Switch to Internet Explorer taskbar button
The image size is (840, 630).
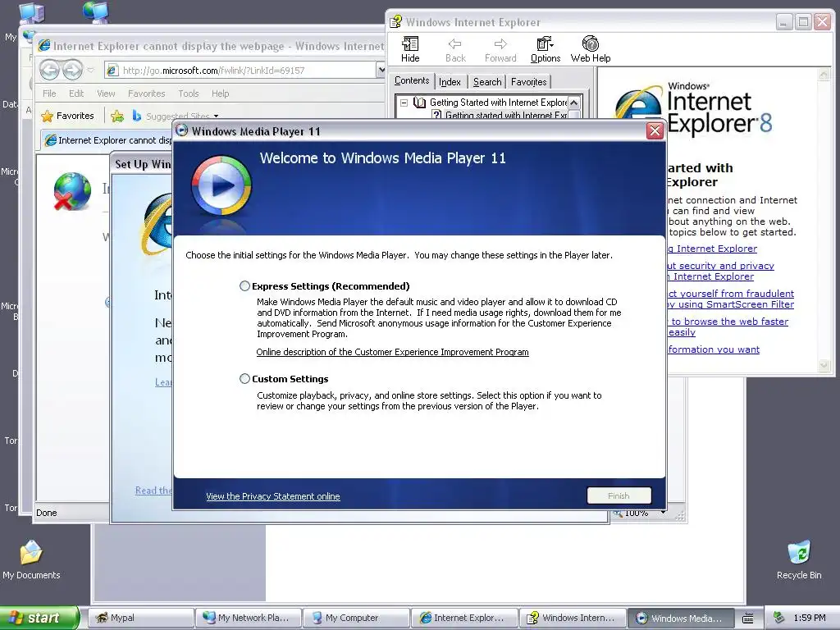pos(464,618)
